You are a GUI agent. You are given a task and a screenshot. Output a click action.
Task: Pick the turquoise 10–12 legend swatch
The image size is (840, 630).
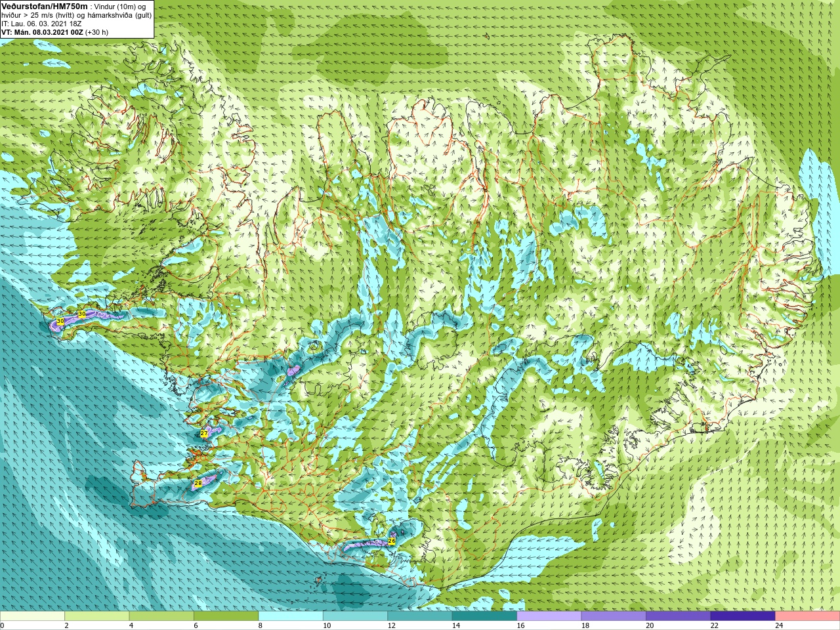355,616
